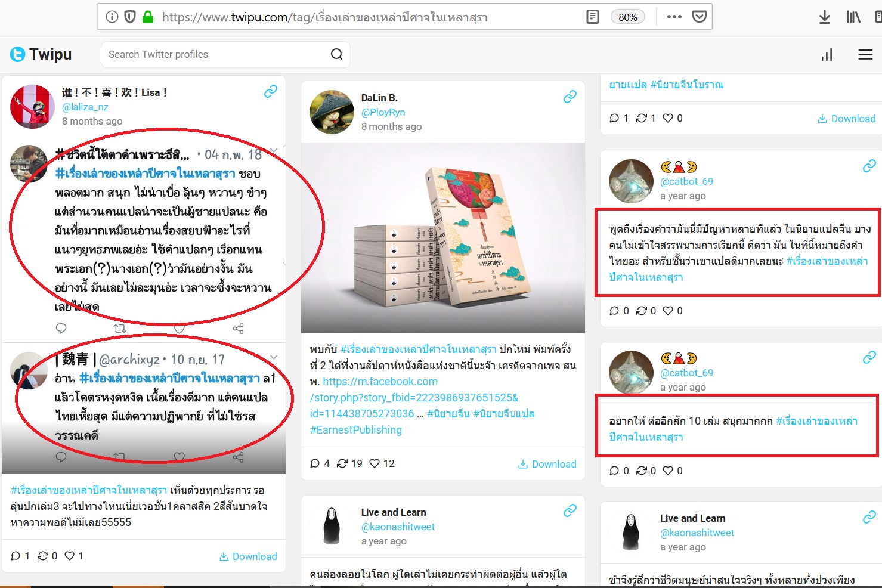Click like heart with count 12

pos(375,463)
